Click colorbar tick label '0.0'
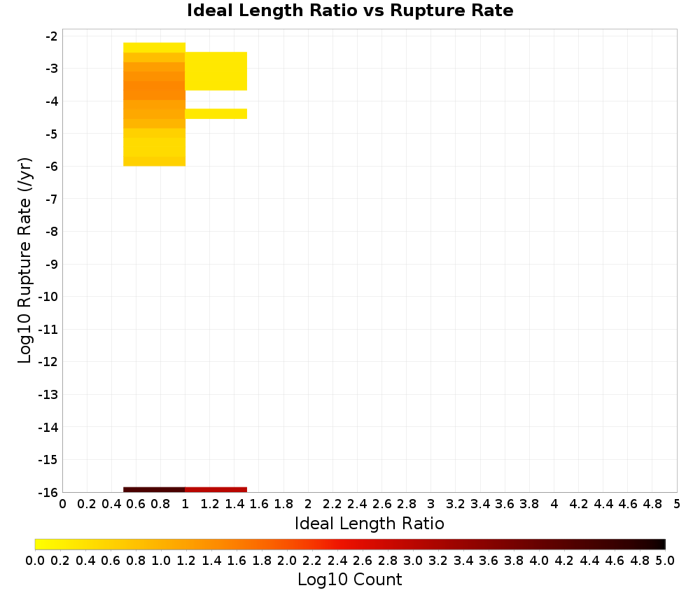 click(35, 560)
